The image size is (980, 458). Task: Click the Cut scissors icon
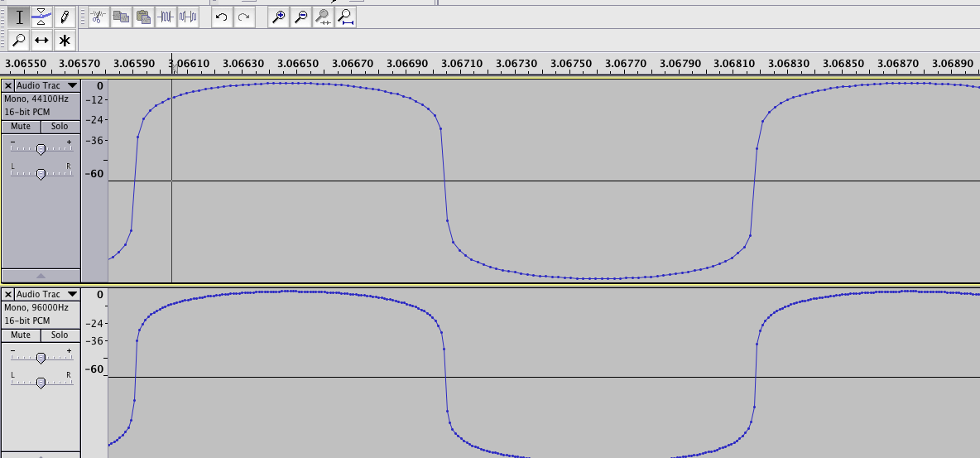tap(98, 17)
